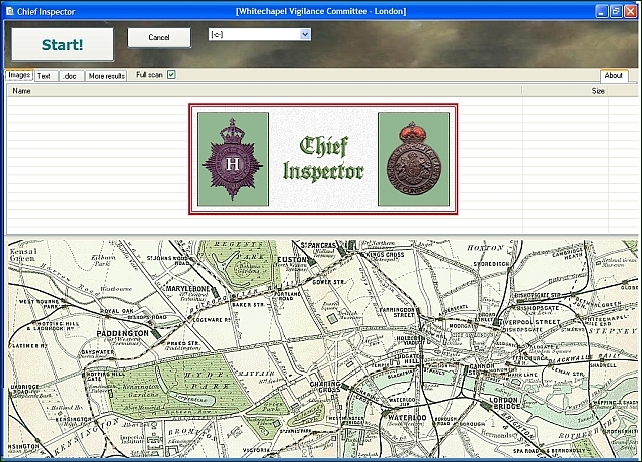Click the Chief Inspector gothic title text
This screenshot has height=462, width=642.
point(323,159)
